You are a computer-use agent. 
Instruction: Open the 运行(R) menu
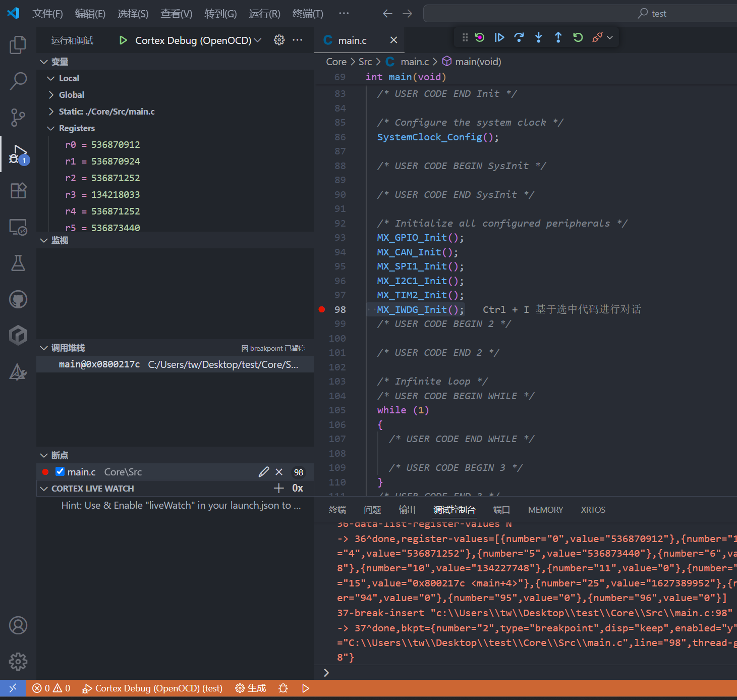pos(264,14)
